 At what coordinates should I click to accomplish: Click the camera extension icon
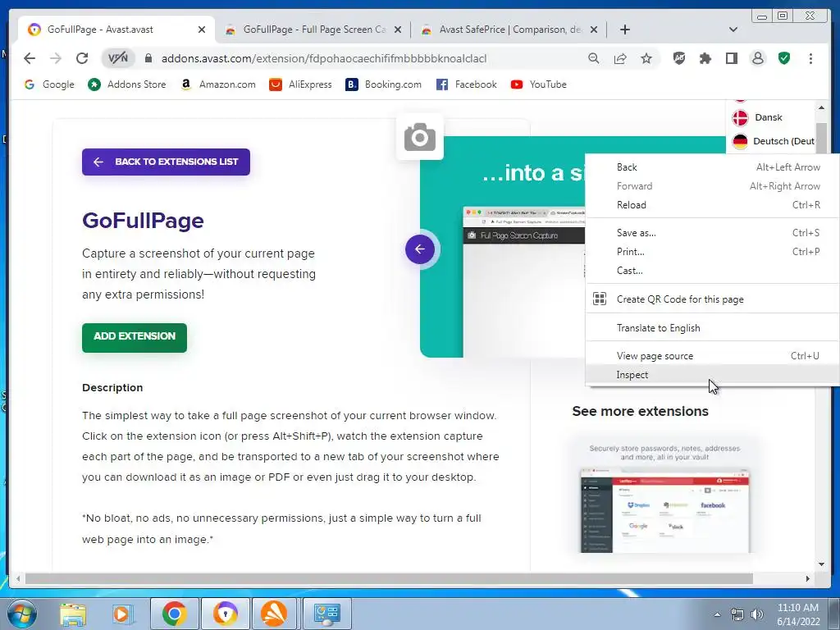tap(420, 137)
